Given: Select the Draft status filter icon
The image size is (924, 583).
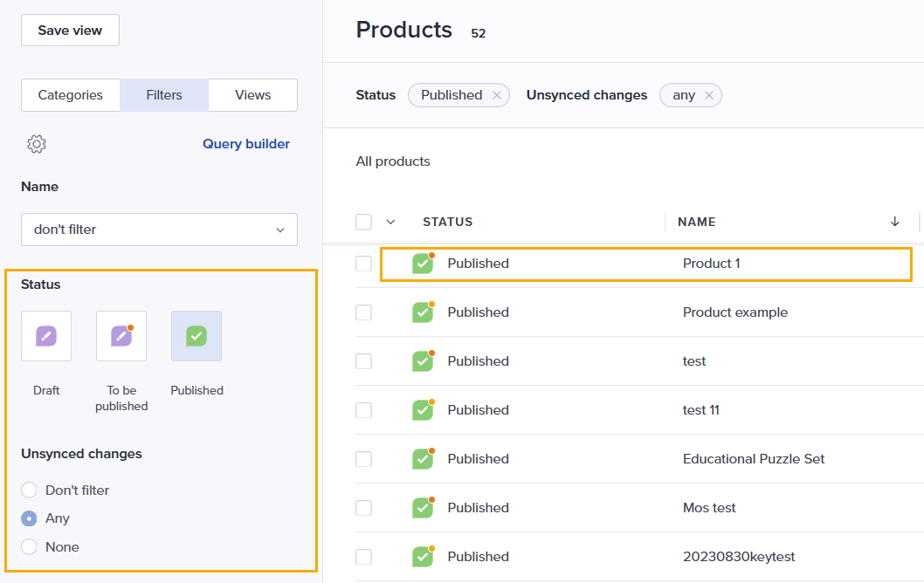Looking at the screenshot, I should (46, 336).
